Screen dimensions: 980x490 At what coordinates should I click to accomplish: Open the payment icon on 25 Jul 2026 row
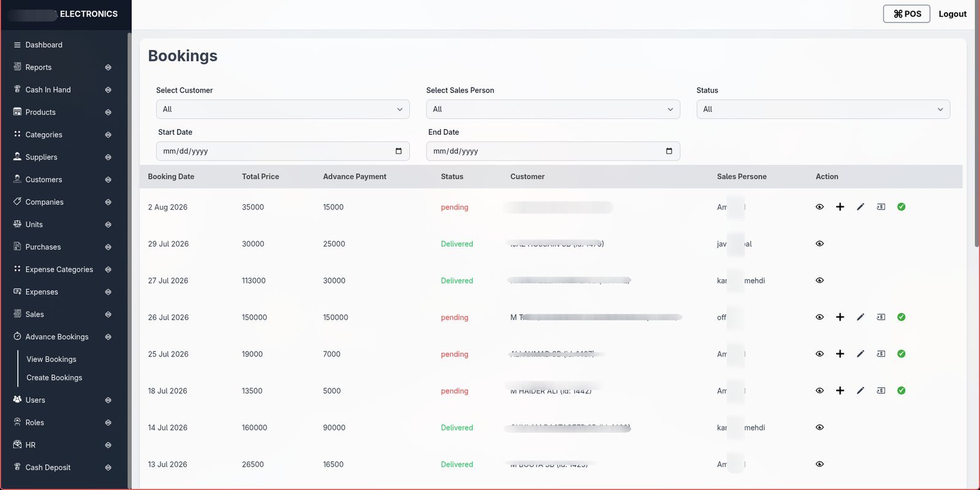point(881,354)
